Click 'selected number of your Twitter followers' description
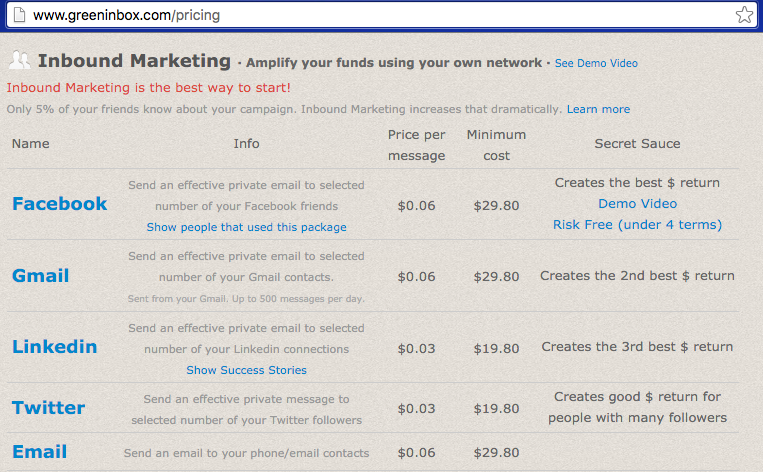Image resolution: width=763 pixels, height=472 pixels. tap(246, 420)
